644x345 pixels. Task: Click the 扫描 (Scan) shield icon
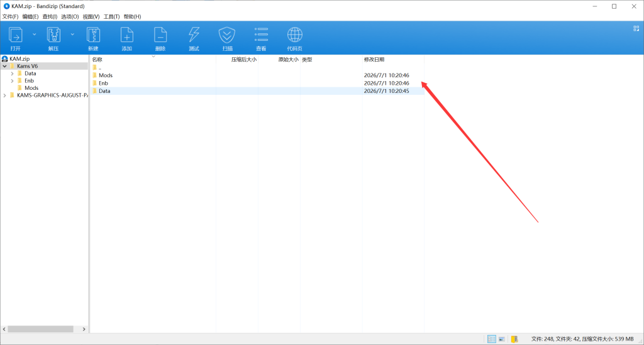227,38
